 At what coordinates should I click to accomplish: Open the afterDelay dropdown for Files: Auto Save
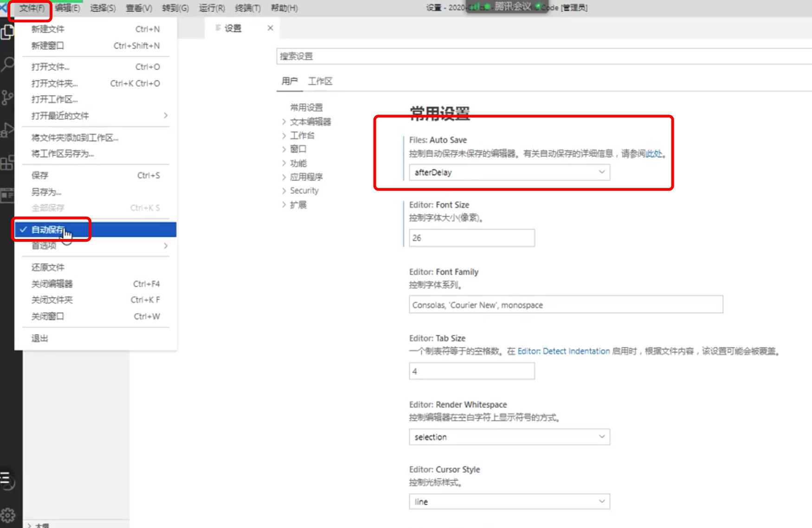tap(509, 172)
